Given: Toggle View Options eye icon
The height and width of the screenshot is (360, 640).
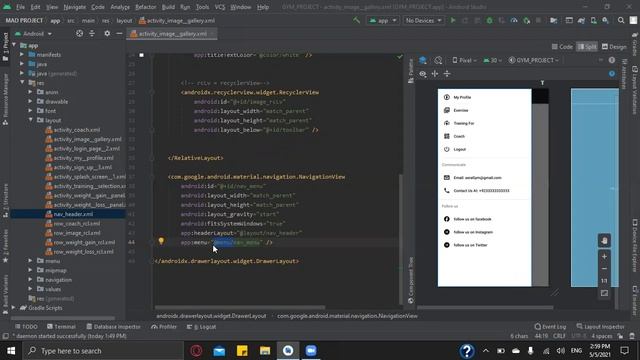Looking at the screenshot, I should pos(423,74).
